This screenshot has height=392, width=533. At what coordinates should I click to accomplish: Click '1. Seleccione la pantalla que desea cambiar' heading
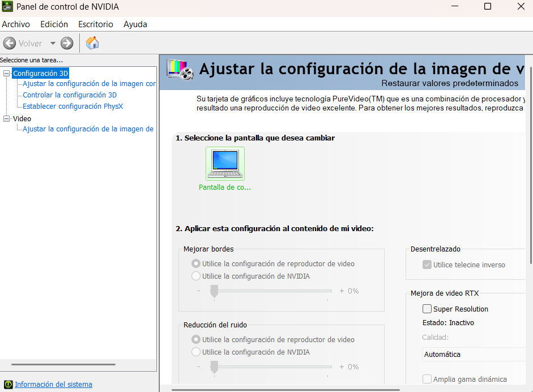click(x=255, y=138)
